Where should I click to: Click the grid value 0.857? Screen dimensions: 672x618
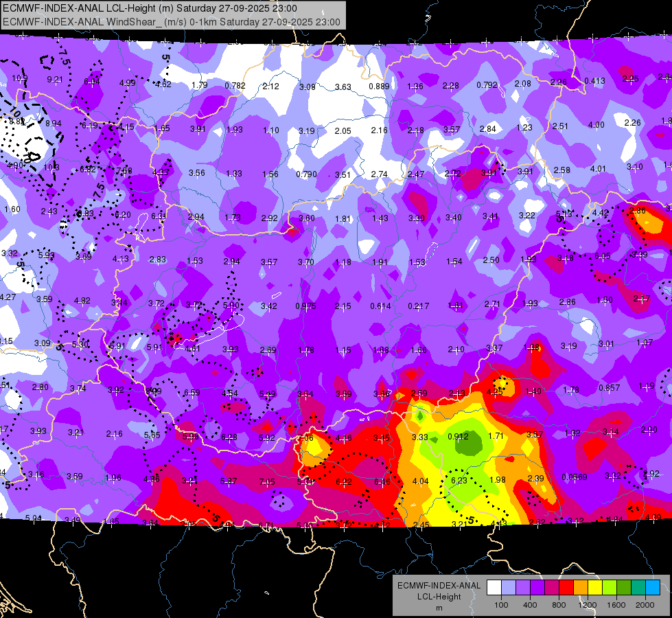pos(609,387)
